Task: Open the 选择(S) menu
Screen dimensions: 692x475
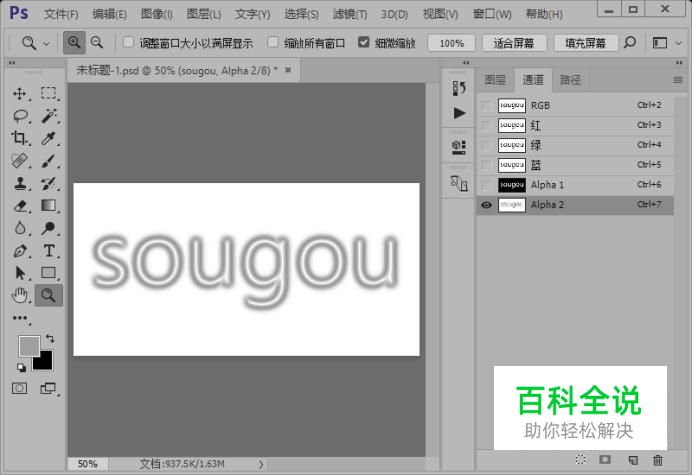Action: click(301, 15)
